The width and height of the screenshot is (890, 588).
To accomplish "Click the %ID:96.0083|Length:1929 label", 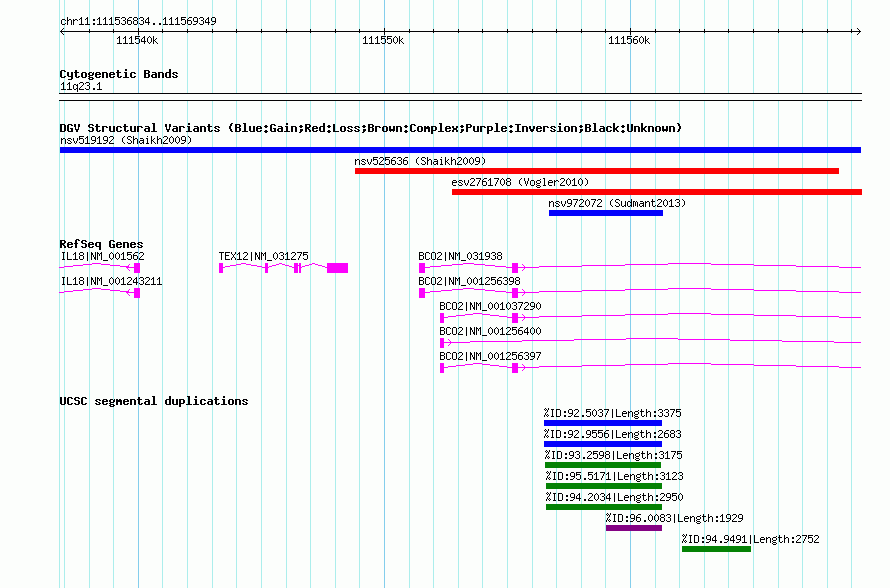I will click(674, 518).
